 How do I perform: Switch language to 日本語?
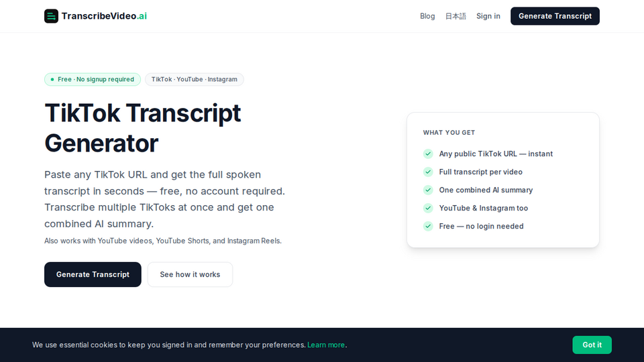coord(455,16)
